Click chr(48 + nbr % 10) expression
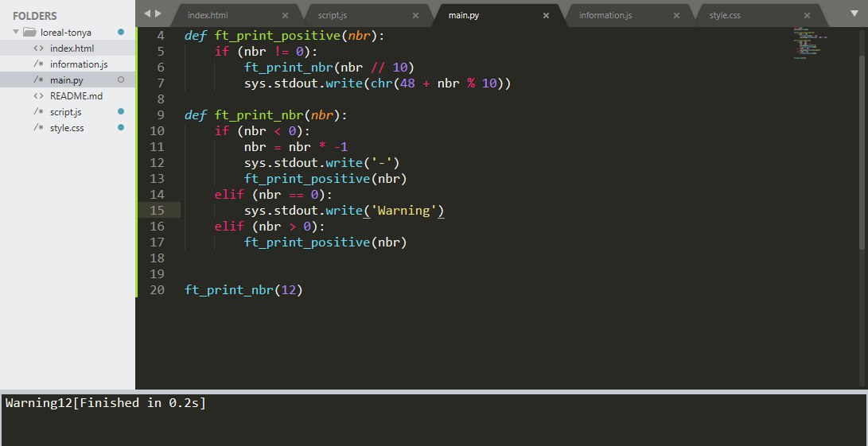This screenshot has width=868, height=446. [x=438, y=83]
